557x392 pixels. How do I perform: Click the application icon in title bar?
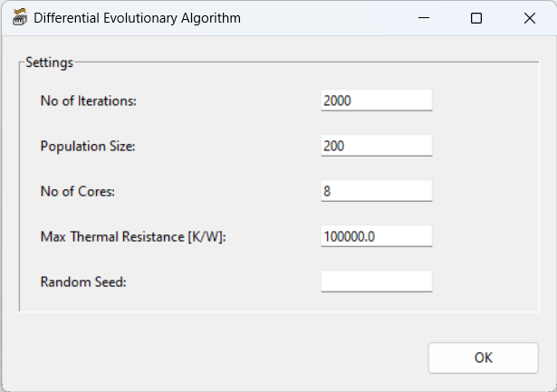coord(20,17)
